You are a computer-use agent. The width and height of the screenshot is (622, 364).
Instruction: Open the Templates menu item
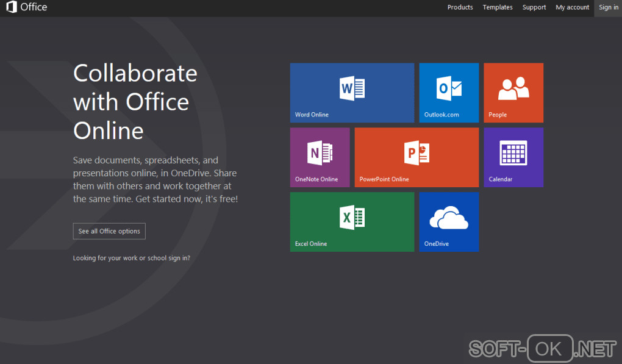(498, 7)
